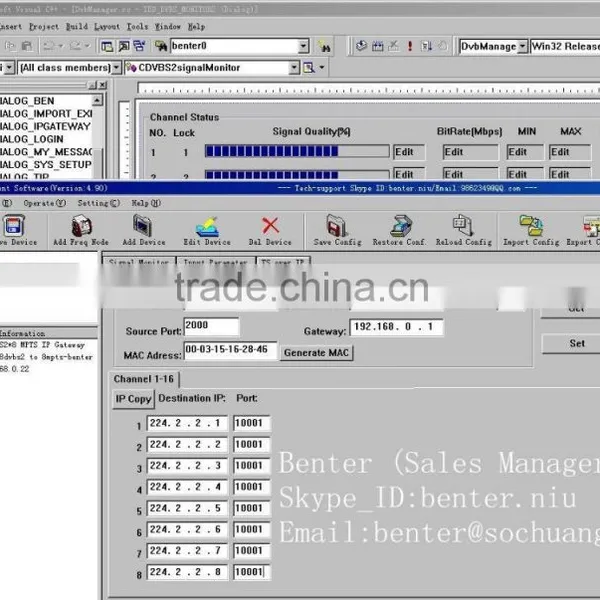Open the Window menu in Visual C++

pyautogui.click(x=168, y=26)
